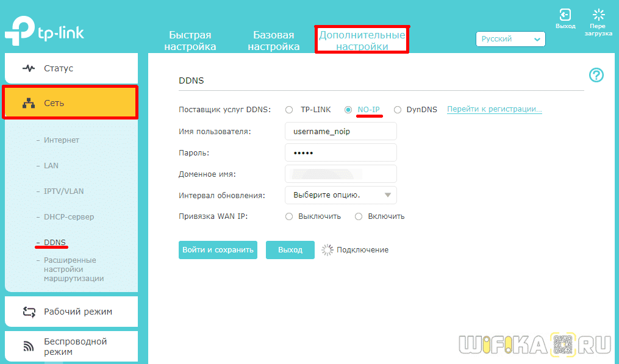The image size is (619, 364).
Task: Choose Включить for WAN IP binding
Action: click(x=359, y=216)
